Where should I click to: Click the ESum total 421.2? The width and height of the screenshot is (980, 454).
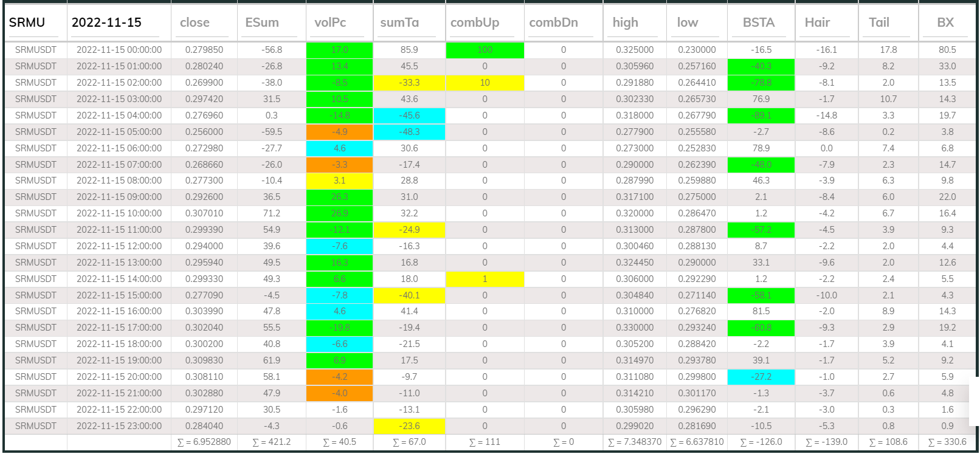click(x=271, y=442)
